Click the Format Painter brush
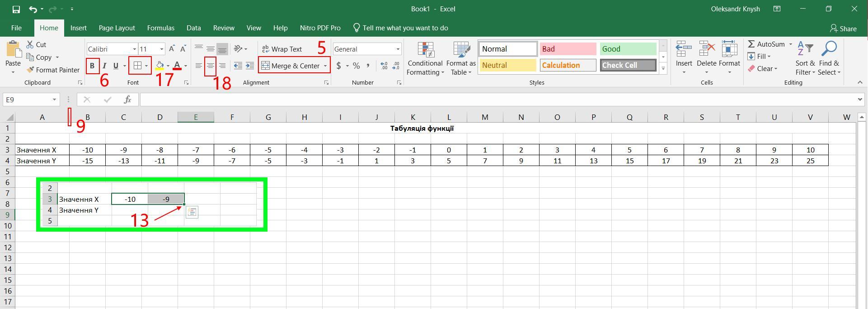The image size is (868, 309). pos(30,70)
